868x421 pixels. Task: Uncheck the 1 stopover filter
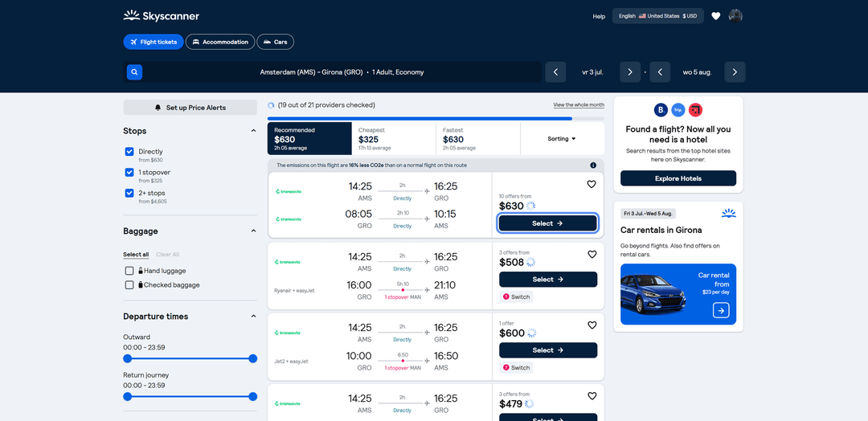coord(129,173)
